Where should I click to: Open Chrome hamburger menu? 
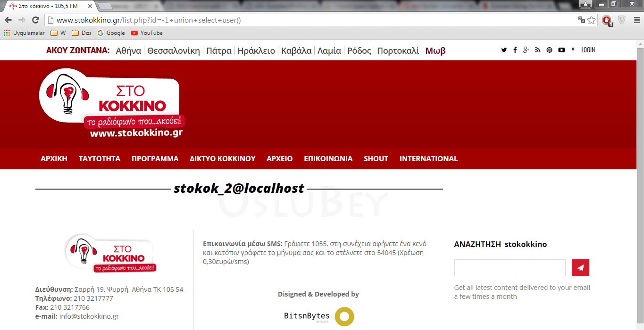tap(636, 20)
